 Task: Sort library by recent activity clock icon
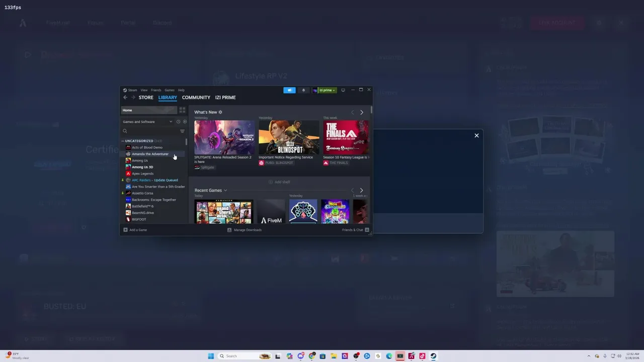178,122
